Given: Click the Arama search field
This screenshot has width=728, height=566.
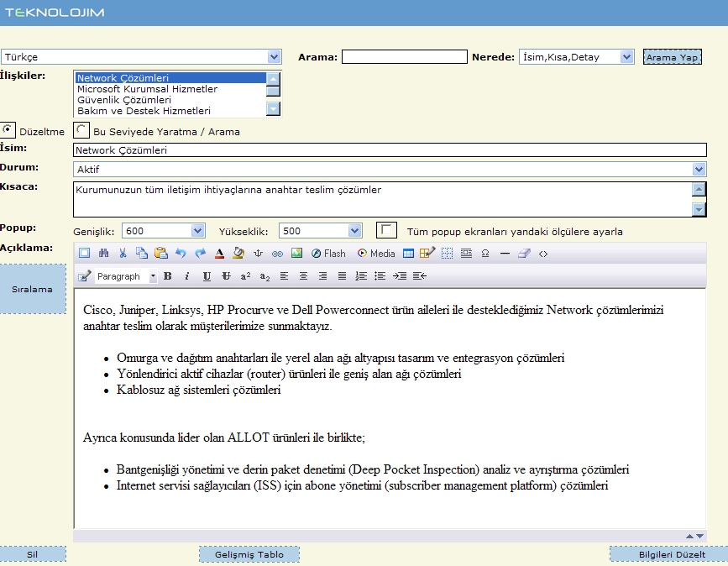Looking at the screenshot, I should [x=405, y=56].
